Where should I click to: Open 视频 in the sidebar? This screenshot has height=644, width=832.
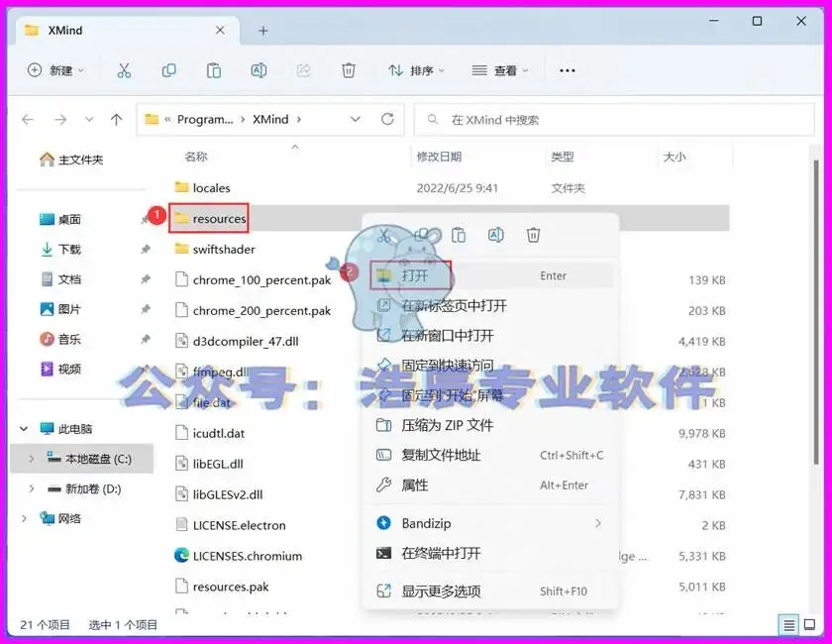pyautogui.click(x=60, y=369)
